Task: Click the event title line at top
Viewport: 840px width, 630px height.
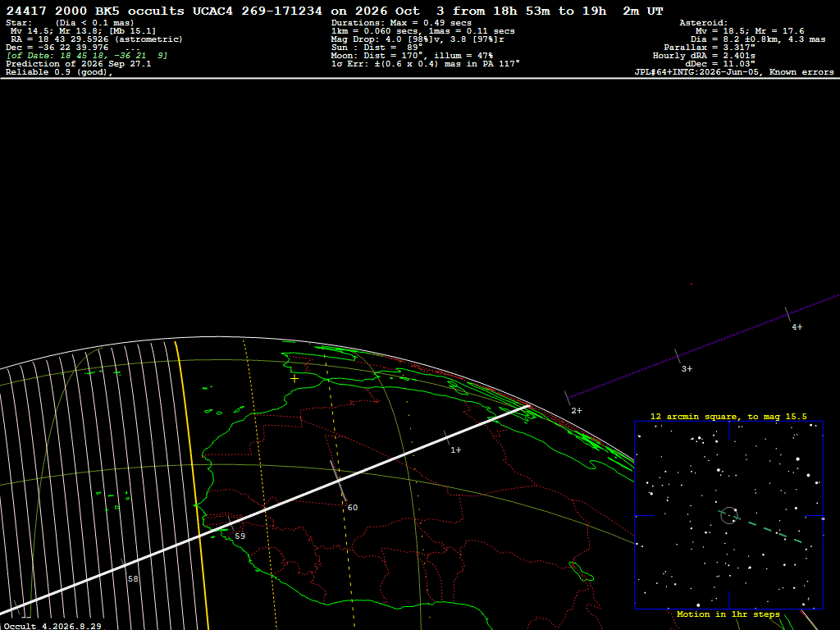Action: point(335,11)
